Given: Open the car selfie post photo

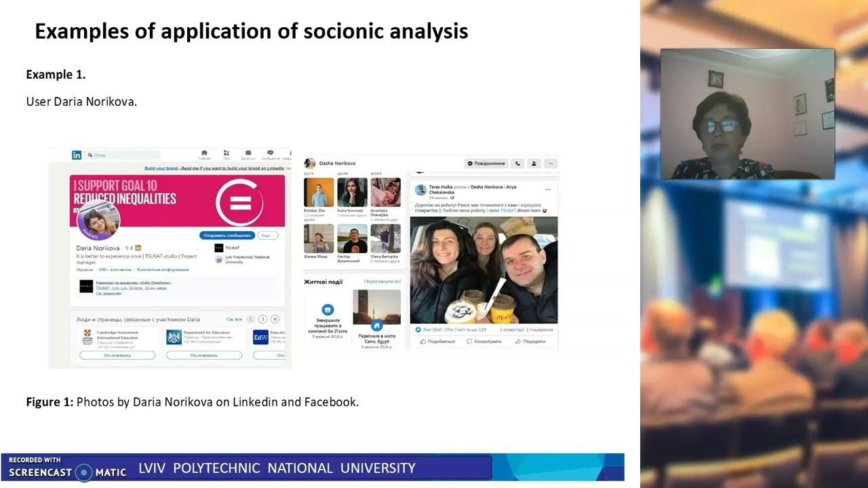Looking at the screenshot, I should [x=484, y=270].
